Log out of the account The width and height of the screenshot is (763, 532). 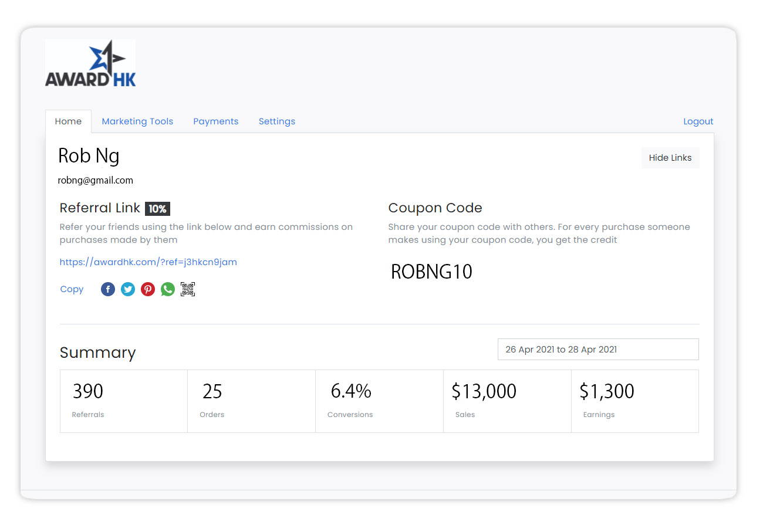pos(698,121)
